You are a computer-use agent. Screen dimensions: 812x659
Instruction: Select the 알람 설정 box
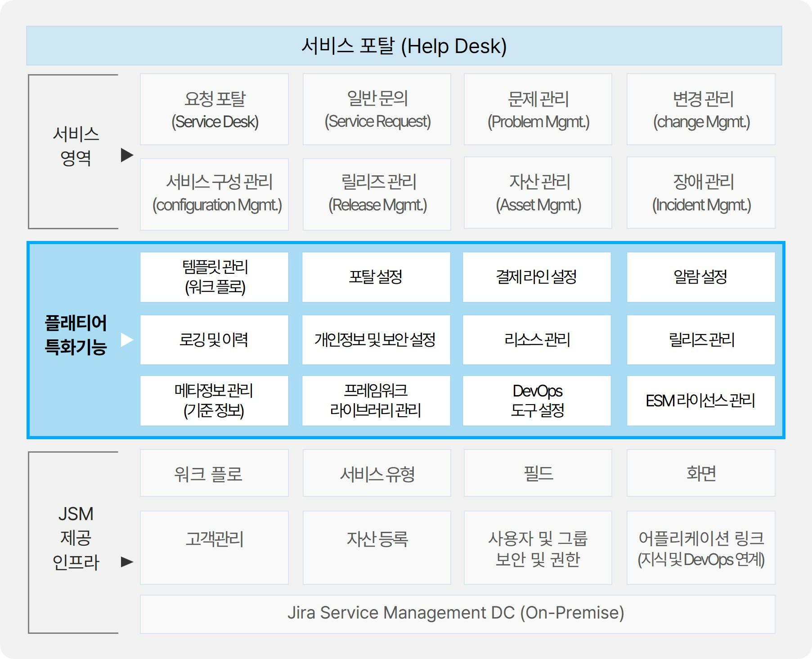(x=701, y=277)
